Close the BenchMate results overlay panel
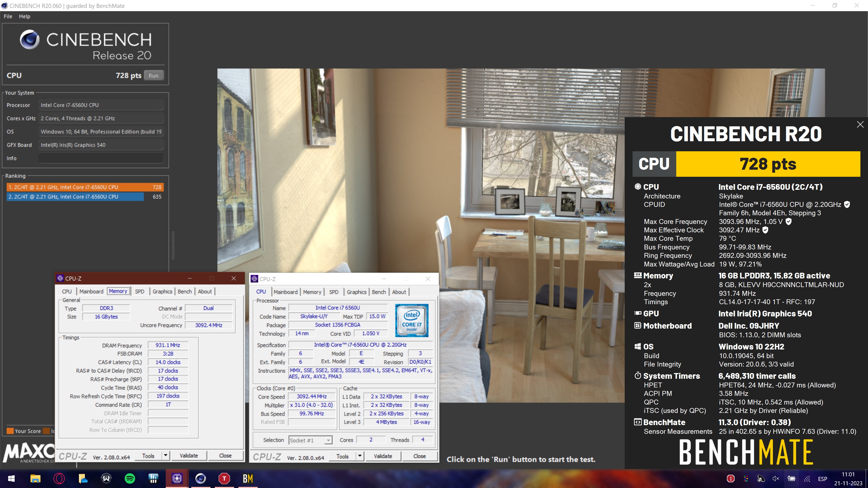The height and width of the screenshot is (488, 868). tap(860, 124)
